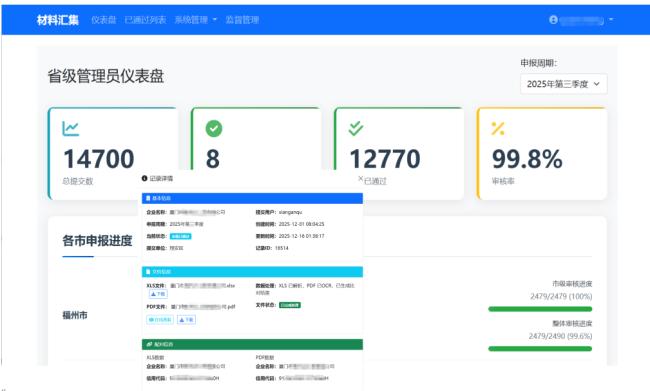Viewport: 650px width, 391px height.
Task: Click the double checkmark icon above 12770
Action: 356,129
